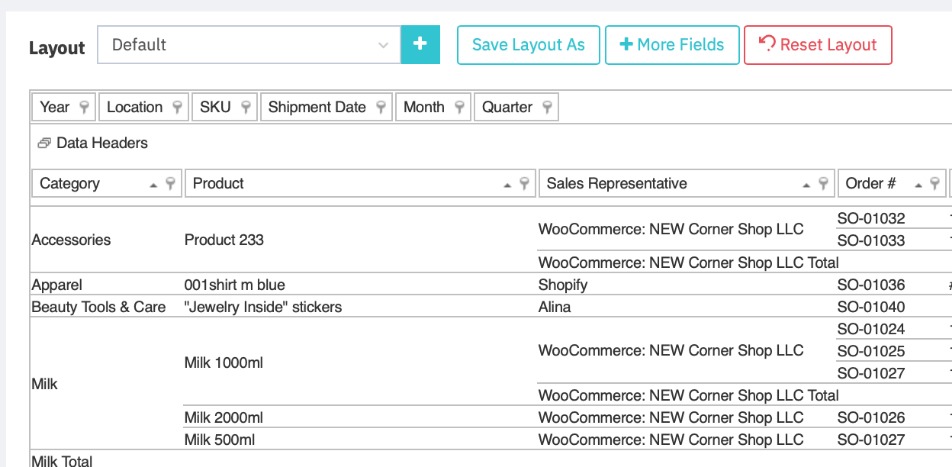Click filter icon on Year field
This screenshot has width=952, height=467.
(84, 107)
